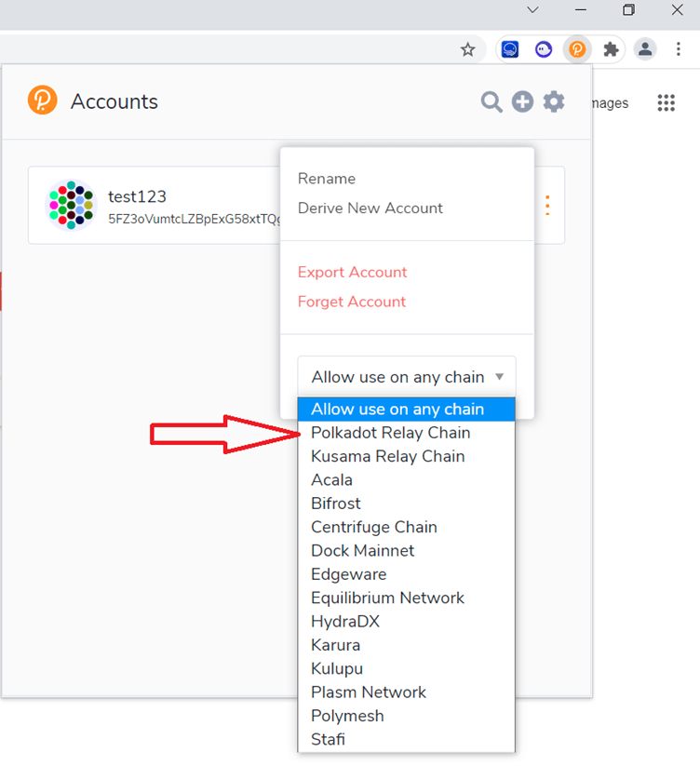The height and width of the screenshot is (766, 700).
Task: Select Polkadot Relay Chain option
Action: coord(407,433)
